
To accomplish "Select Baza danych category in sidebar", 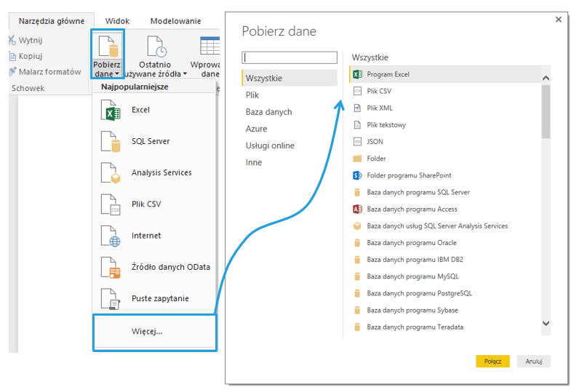I will pyautogui.click(x=269, y=112).
